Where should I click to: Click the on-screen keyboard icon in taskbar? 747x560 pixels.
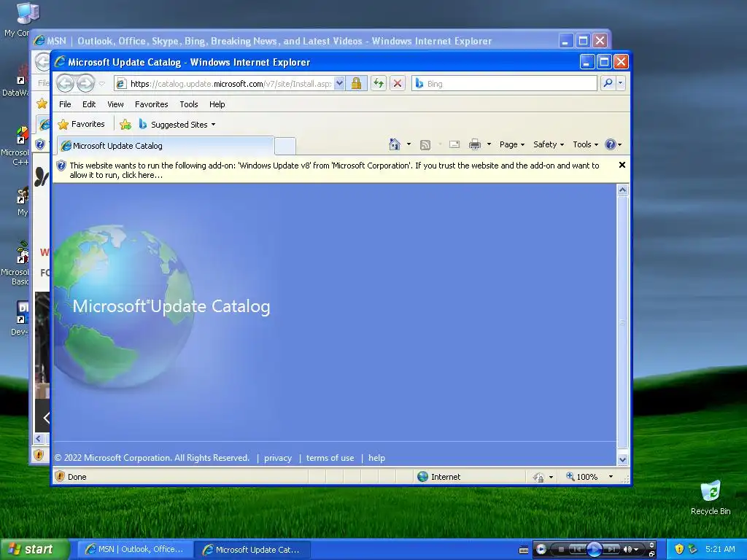(x=523, y=550)
